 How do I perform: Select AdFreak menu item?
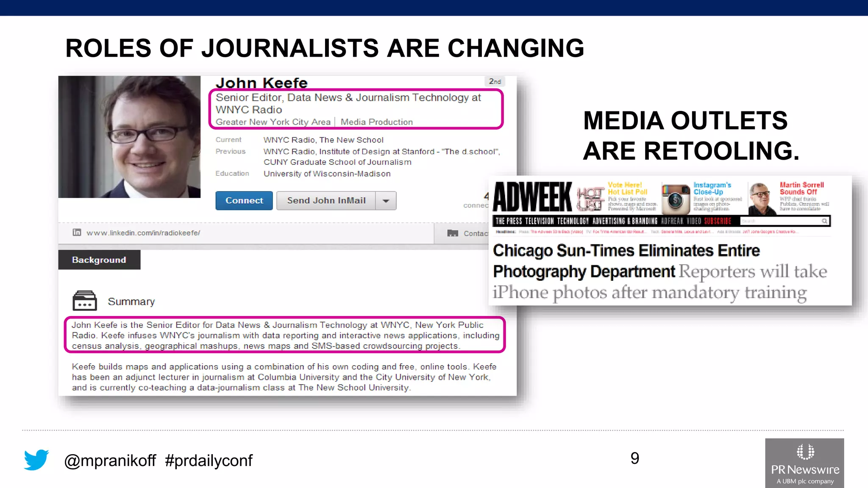click(x=672, y=221)
